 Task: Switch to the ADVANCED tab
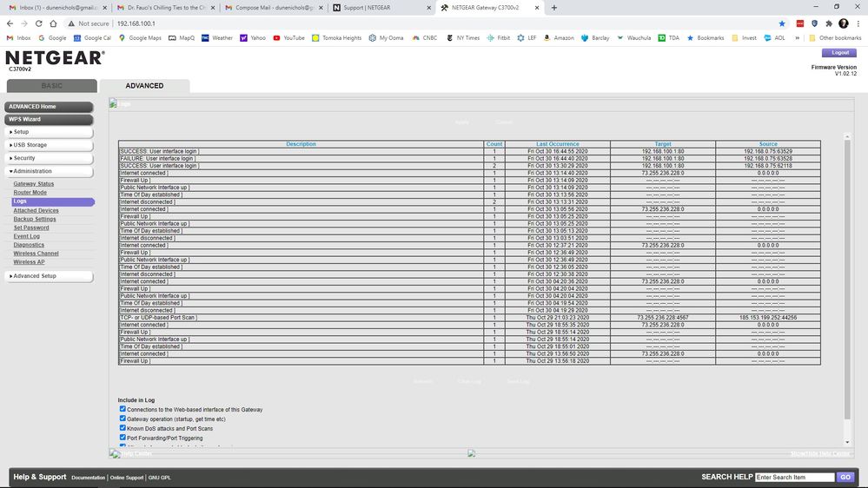144,86
